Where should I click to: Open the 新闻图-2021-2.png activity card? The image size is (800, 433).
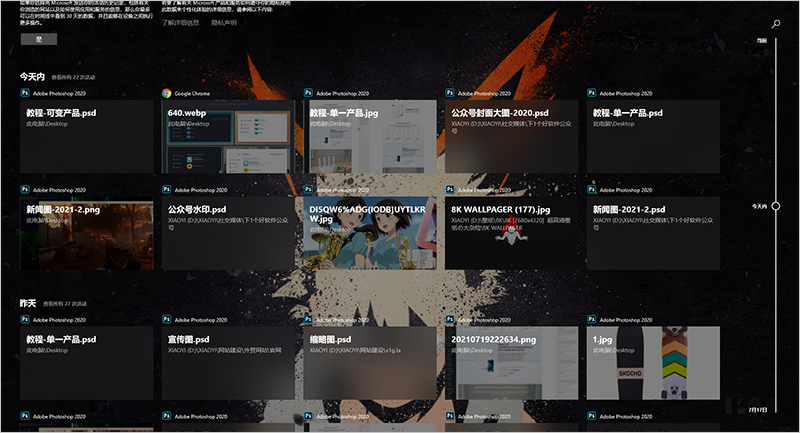pos(86,233)
